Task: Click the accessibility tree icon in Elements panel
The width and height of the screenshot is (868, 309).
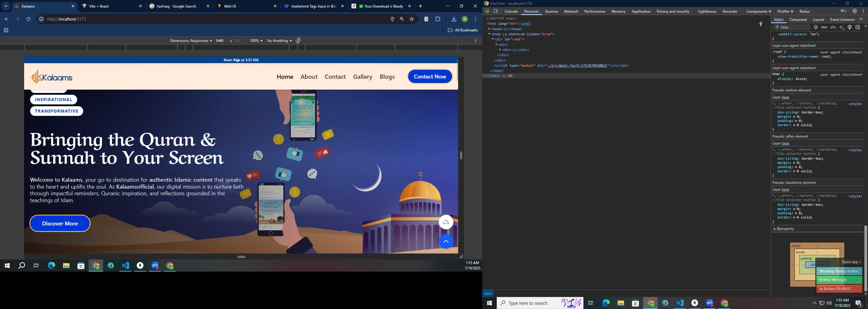Action: (x=760, y=24)
